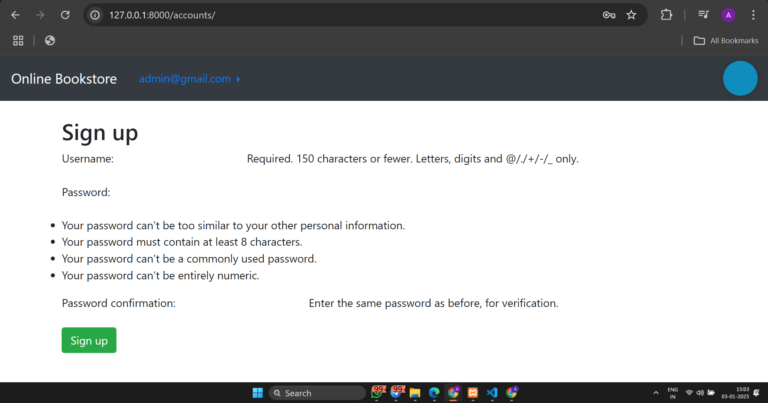The width and height of the screenshot is (768, 403).
Task: View site information for 127.0.0.1
Action: (x=95, y=15)
